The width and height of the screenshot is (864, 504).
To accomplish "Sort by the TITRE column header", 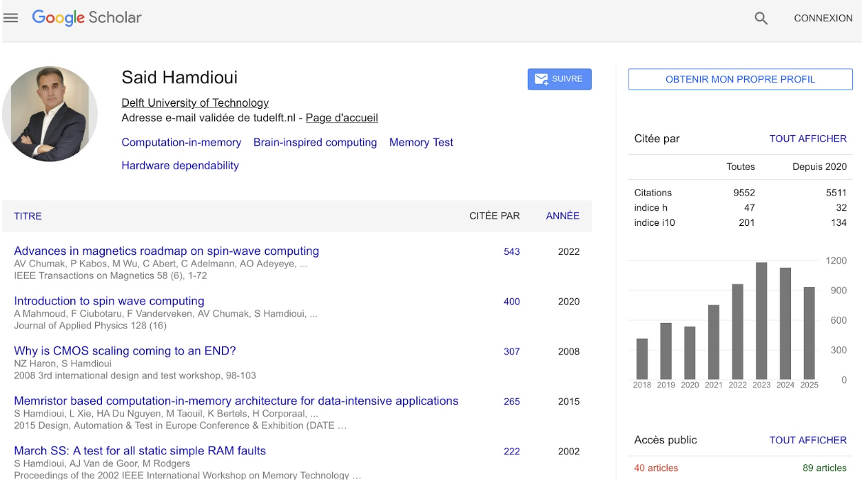I will coord(28,216).
